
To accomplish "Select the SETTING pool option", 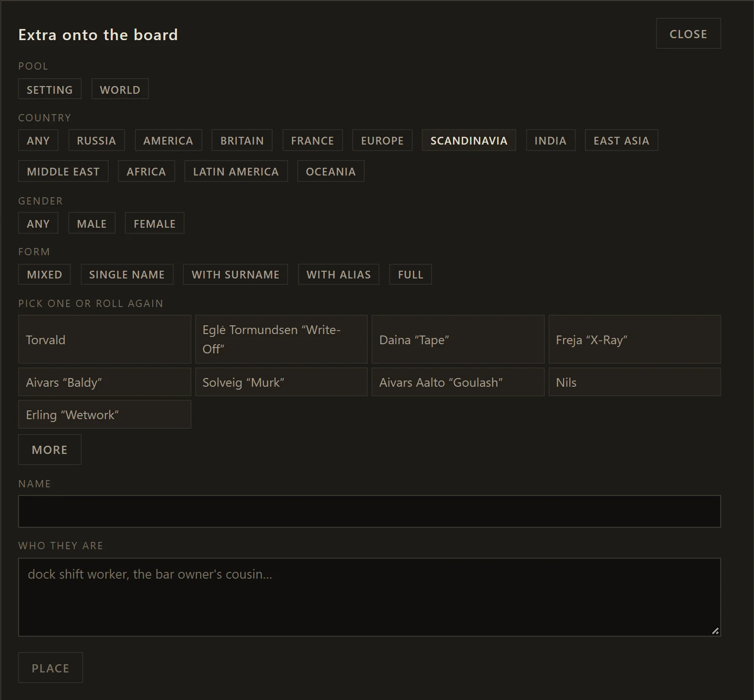I will (x=50, y=89).
